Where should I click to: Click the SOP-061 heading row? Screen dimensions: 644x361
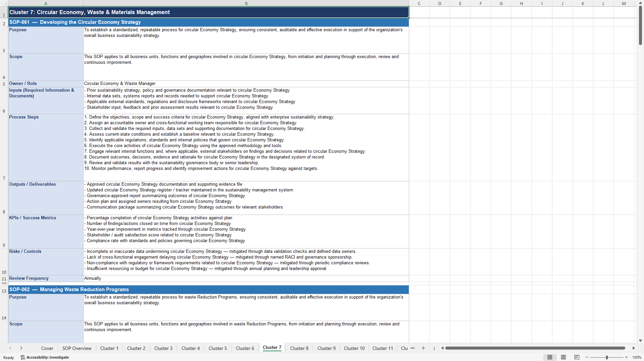[208, 22]
